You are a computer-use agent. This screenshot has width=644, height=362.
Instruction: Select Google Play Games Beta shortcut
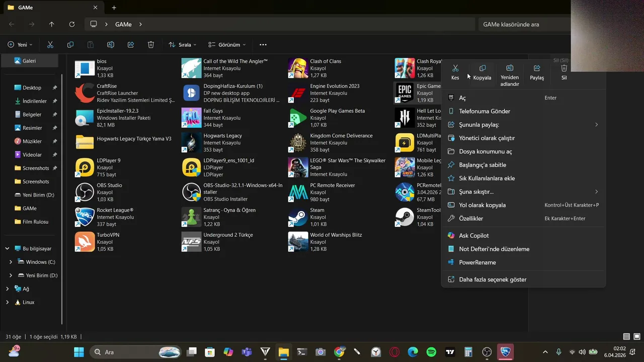338,118
